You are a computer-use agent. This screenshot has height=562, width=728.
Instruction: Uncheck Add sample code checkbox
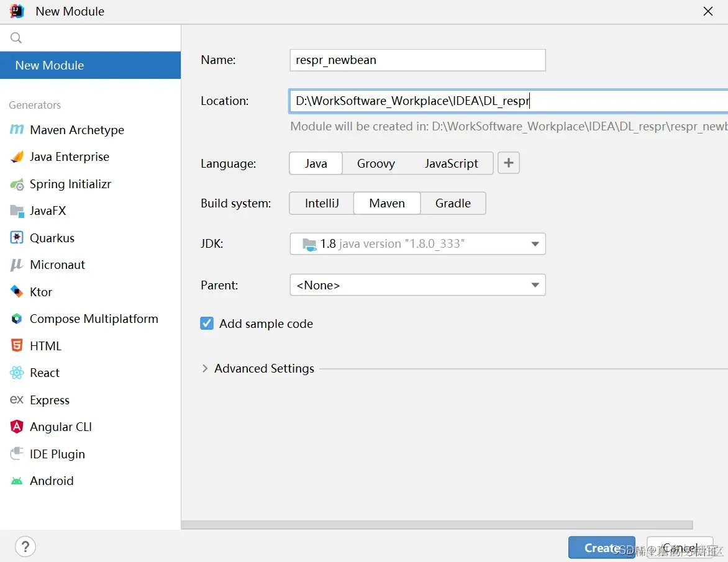coord(207,324)
